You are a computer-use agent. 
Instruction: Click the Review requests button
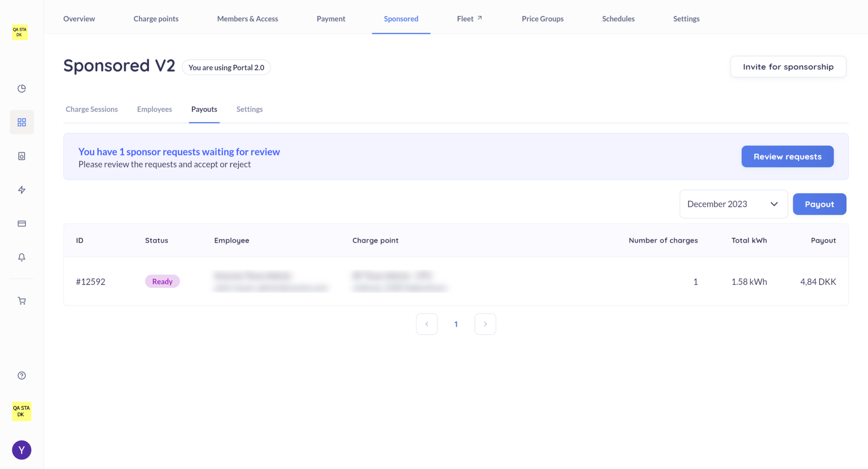[787, 157]
